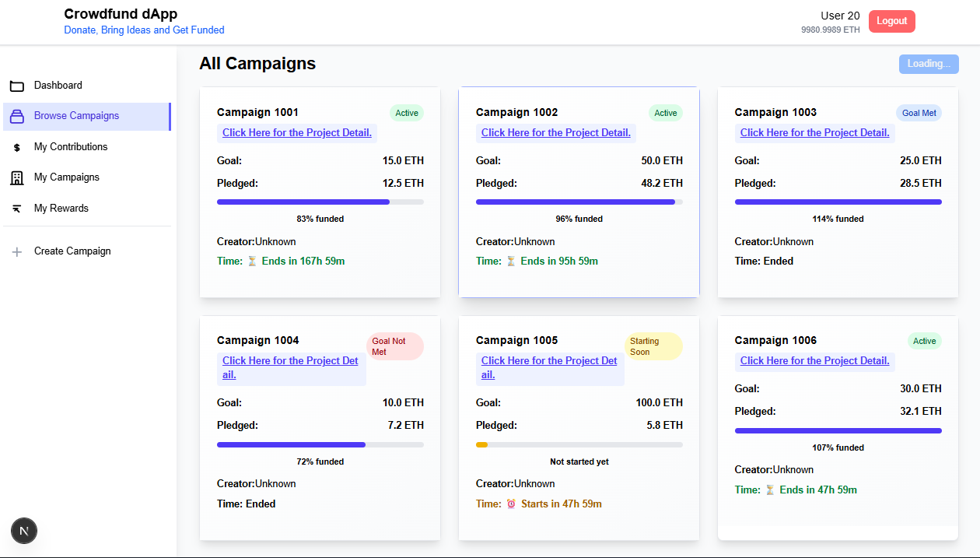The width and height of the screenshot is (980, 558).
Task: Click the Crowdfund dApp title
Action: [121, 14]
